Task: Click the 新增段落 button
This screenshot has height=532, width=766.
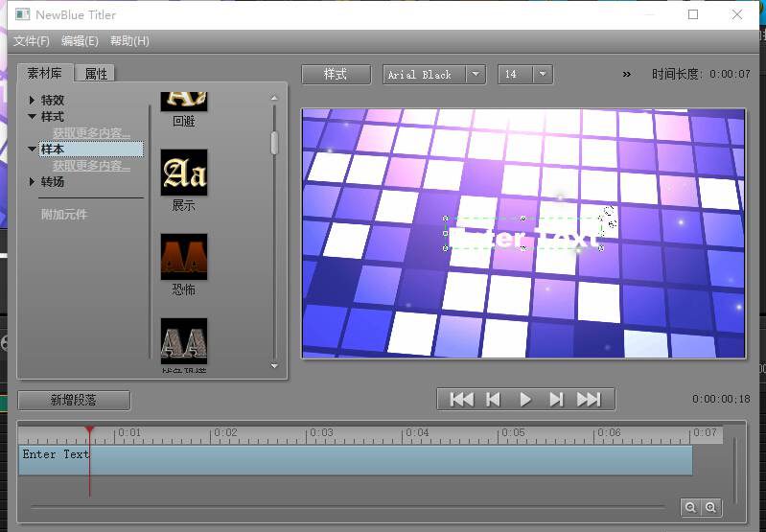Action: coord(74,400)
